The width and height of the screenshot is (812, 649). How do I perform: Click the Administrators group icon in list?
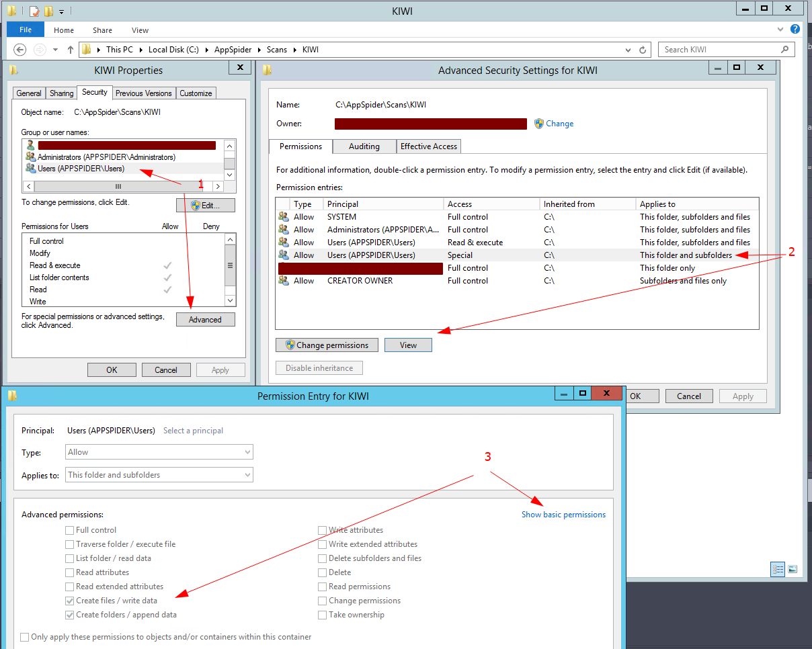pyautogui.click(x=30, y=157)
